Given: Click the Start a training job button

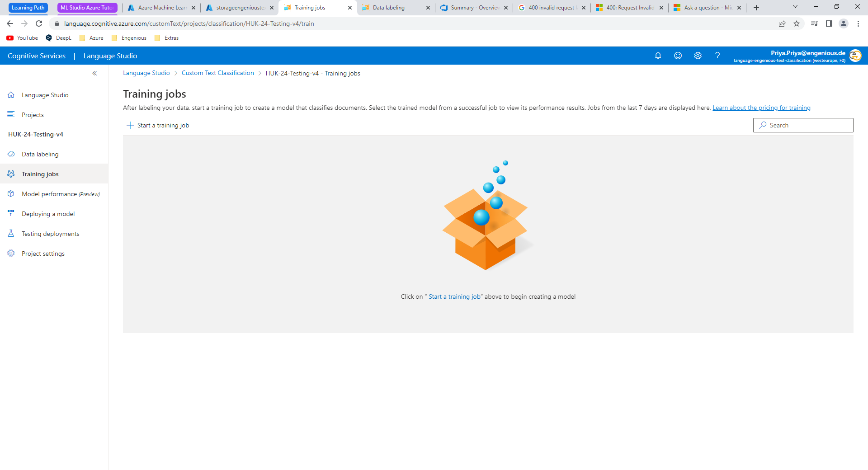Looking at the screenshot, I should pyautogui.click(x=158, y=125).
